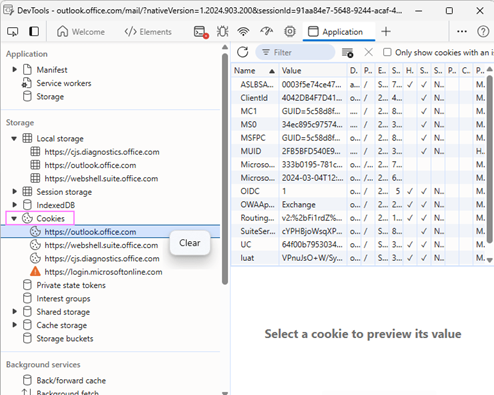Select the MSFPC cookie row

pyautogui.click(x=359, y=138)
